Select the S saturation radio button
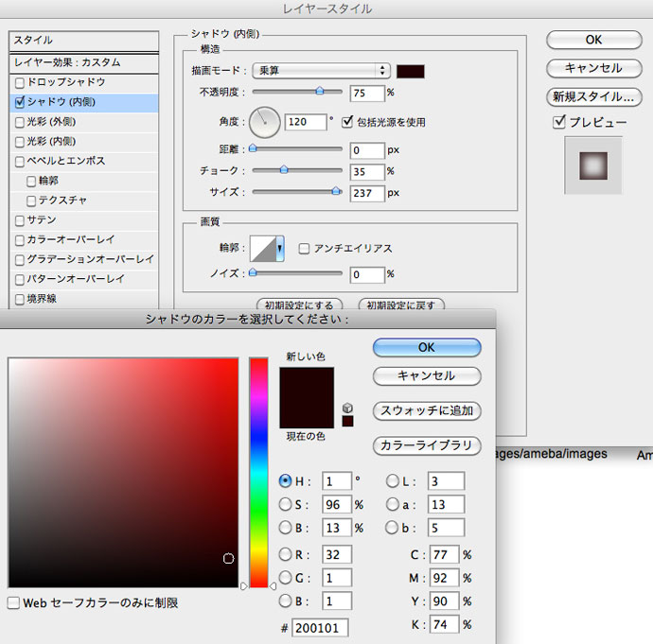The width and height of the screenshot is (653, 644). click(x=286, y=504)
